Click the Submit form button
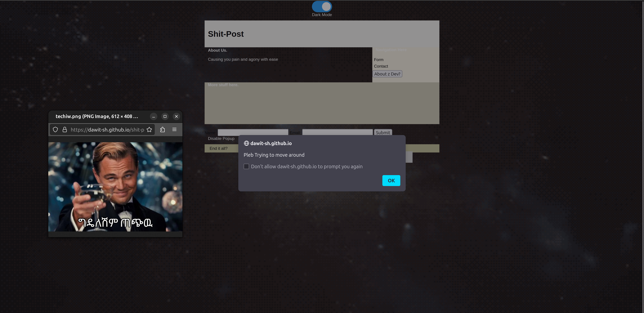 pos(383,133)
